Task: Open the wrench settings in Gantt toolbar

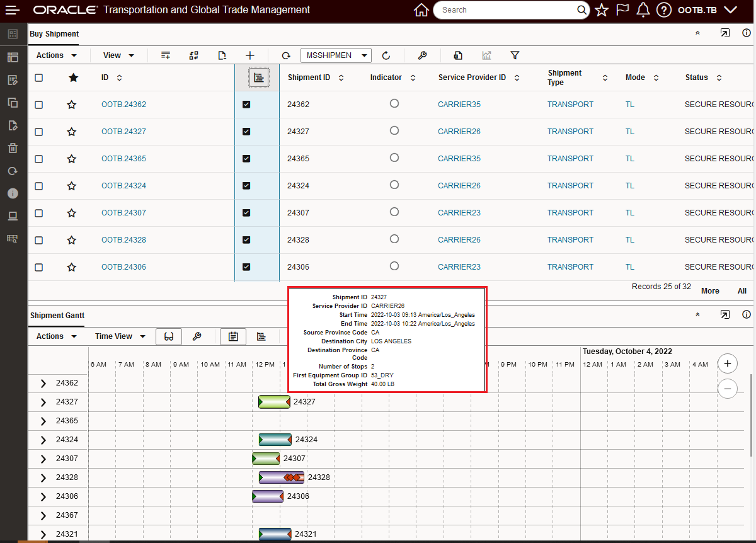Action: [197, 336]
